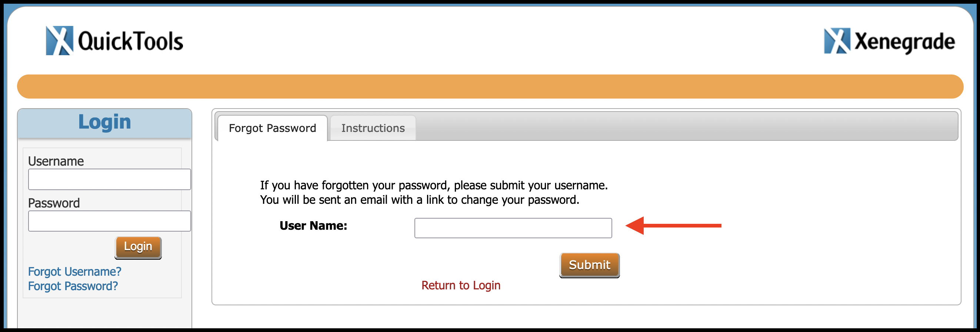Switch to the Instructions tab

tap(373, 128)
